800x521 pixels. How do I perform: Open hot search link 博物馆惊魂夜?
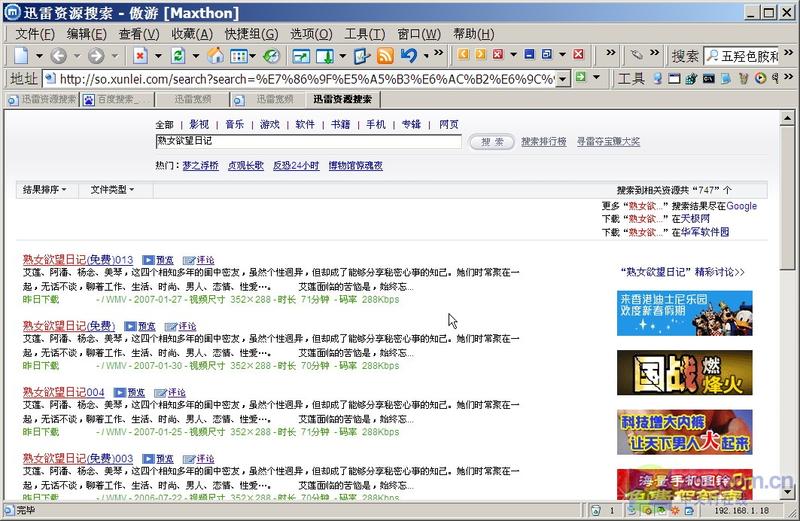pos(356,165)
